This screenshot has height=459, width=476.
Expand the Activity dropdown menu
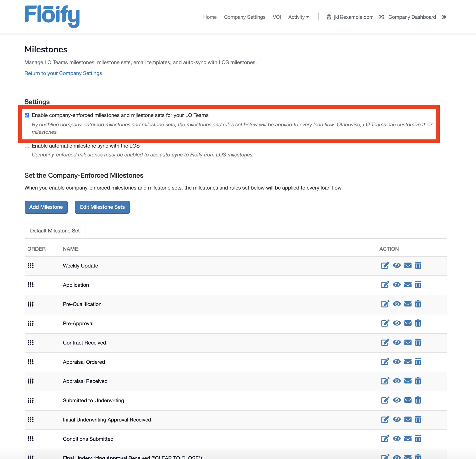pos(298,17)
